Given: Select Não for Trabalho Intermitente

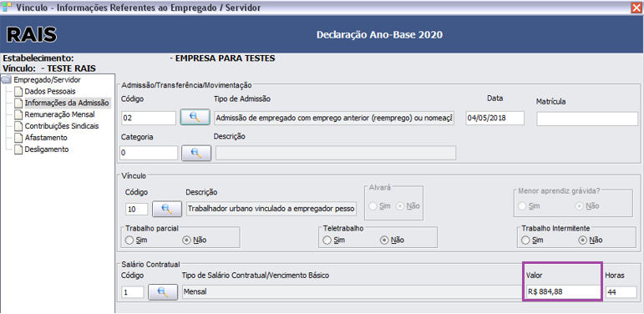Looking at the screenshot, I should (x=582, y=241).
